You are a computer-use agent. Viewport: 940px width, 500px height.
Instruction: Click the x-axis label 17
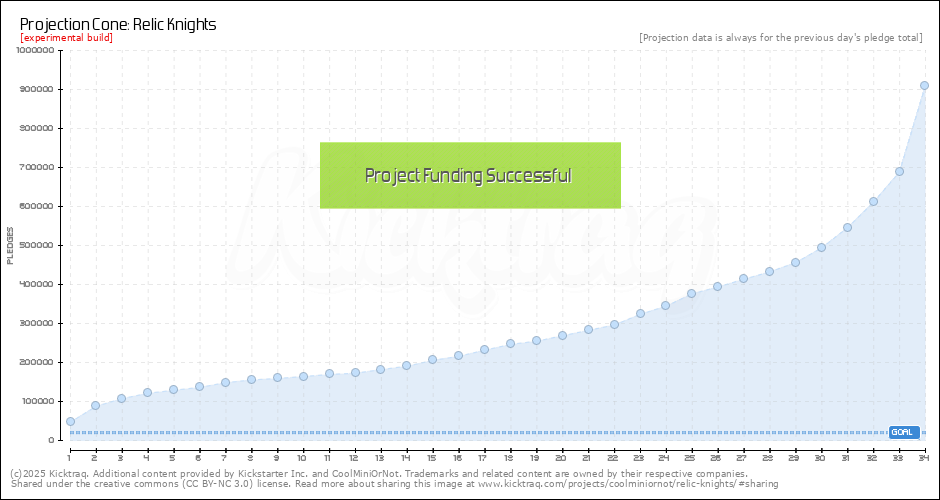click(x=484, y=457)
